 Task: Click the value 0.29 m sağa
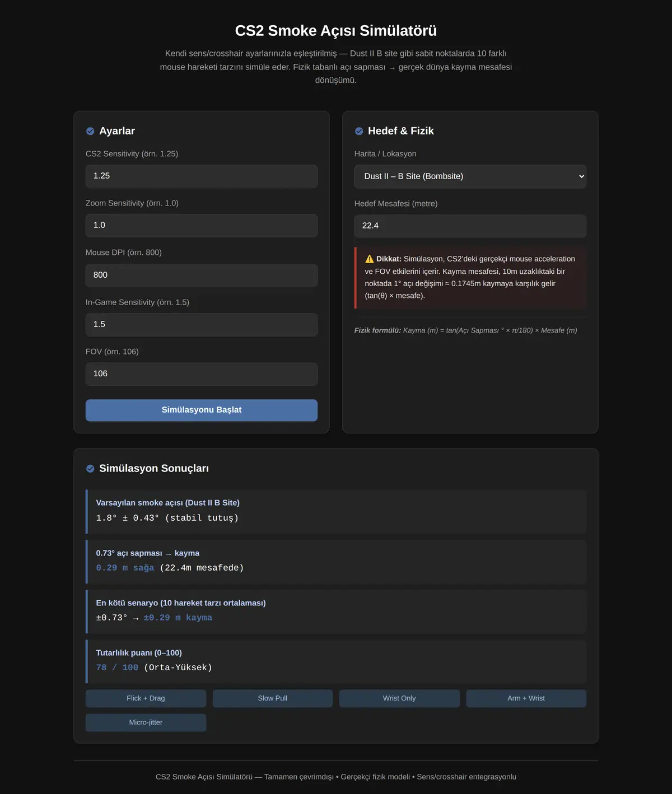(125, 568)
